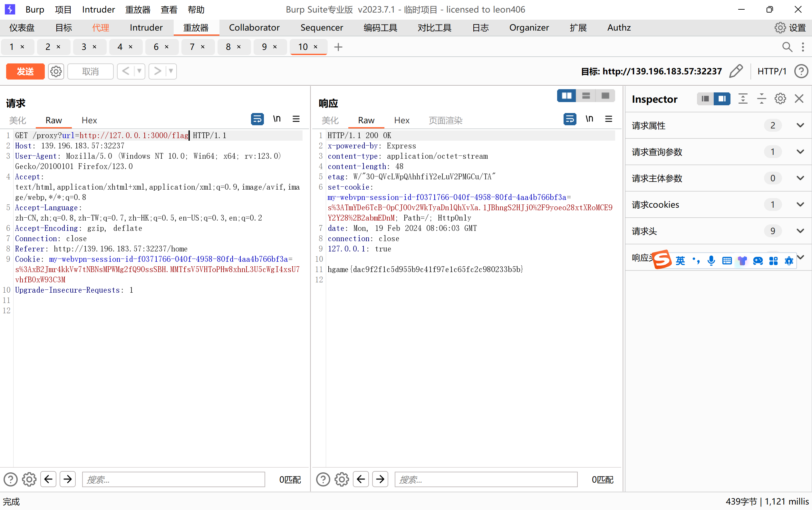The width and height of the screenshot is (812, 510).
Task: Select response Hex tab
Action: (x=401, y=120)
